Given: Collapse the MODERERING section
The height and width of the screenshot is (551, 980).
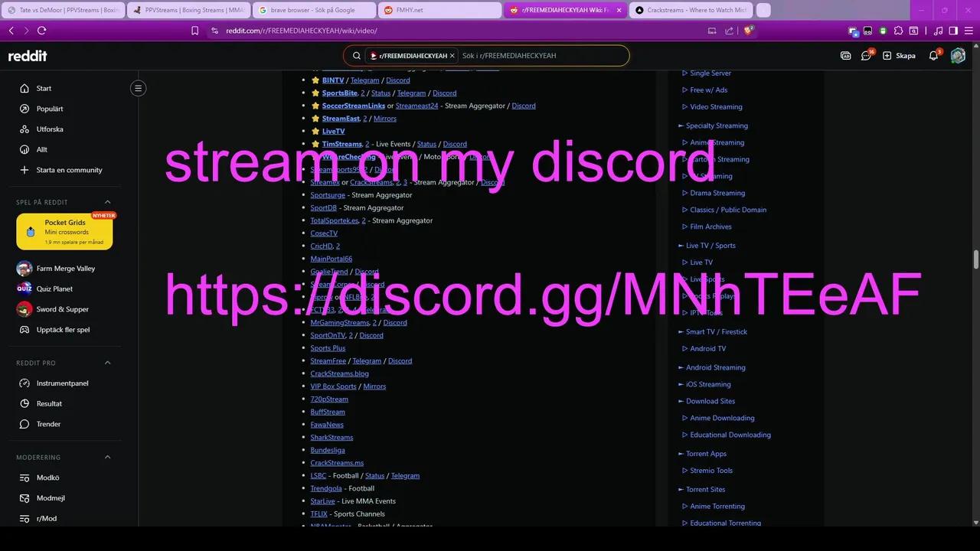Looking at the screenshot, I should pos(107,457).
